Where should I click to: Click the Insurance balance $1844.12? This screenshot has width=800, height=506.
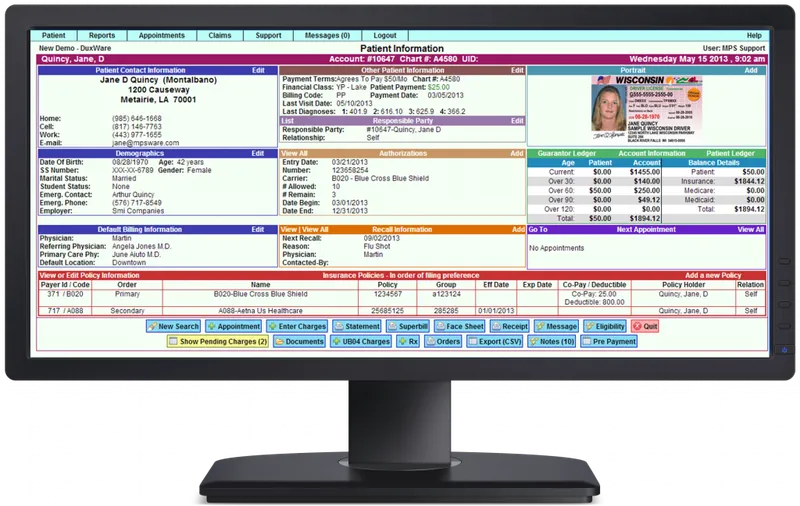(x=749, y=181)
